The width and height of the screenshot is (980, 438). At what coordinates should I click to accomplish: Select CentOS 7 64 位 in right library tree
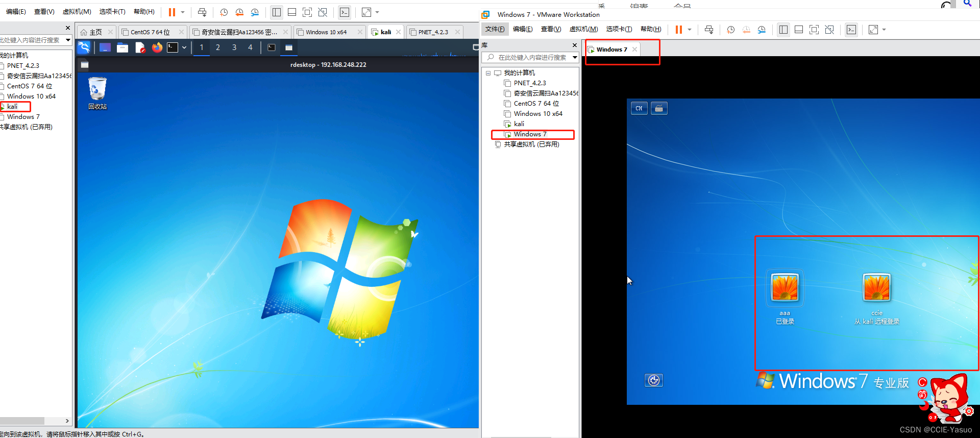click(x=536, y=104)
